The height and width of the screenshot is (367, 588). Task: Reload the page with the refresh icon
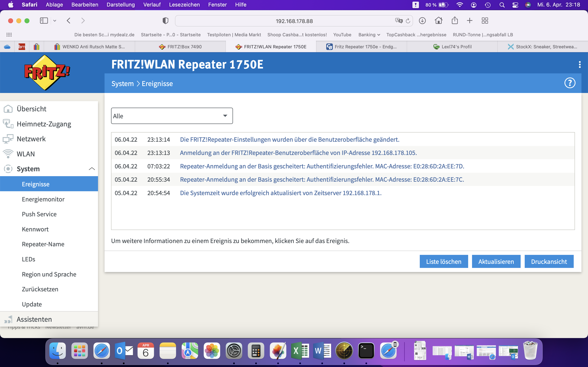click(x=408, y=21)
